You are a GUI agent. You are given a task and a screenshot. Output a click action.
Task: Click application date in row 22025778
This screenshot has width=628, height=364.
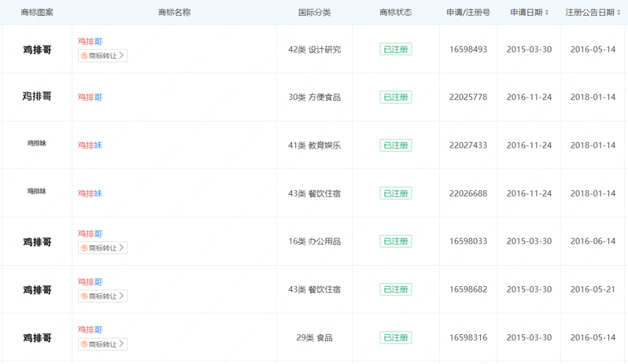coord(529,97)
